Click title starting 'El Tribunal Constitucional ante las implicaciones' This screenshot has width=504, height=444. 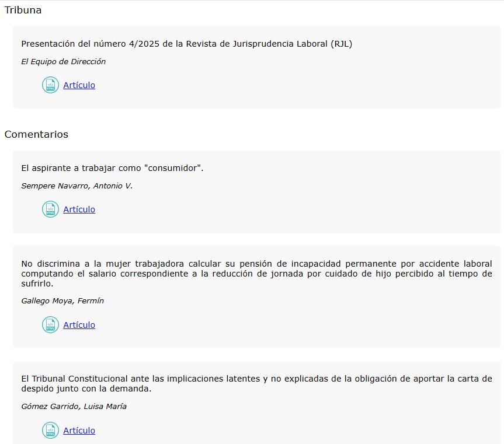256,383
